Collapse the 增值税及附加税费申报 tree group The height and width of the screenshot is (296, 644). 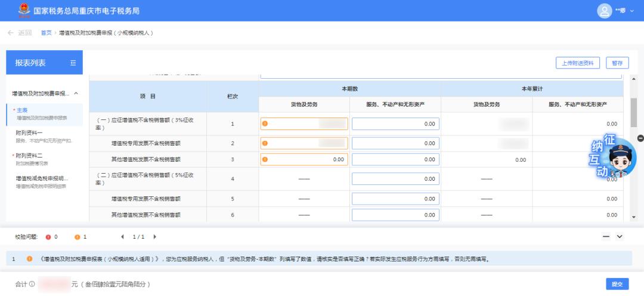(x=76, y=94)
